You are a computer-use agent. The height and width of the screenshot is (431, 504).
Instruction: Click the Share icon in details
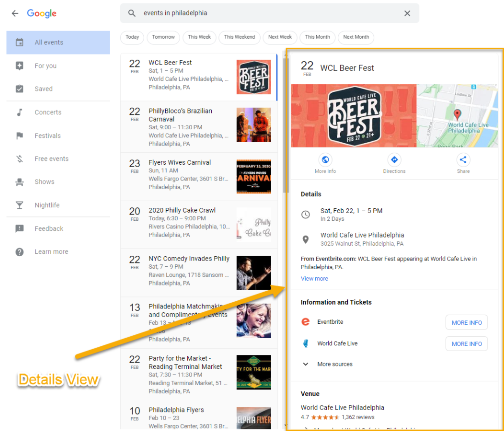click(463, 160)
